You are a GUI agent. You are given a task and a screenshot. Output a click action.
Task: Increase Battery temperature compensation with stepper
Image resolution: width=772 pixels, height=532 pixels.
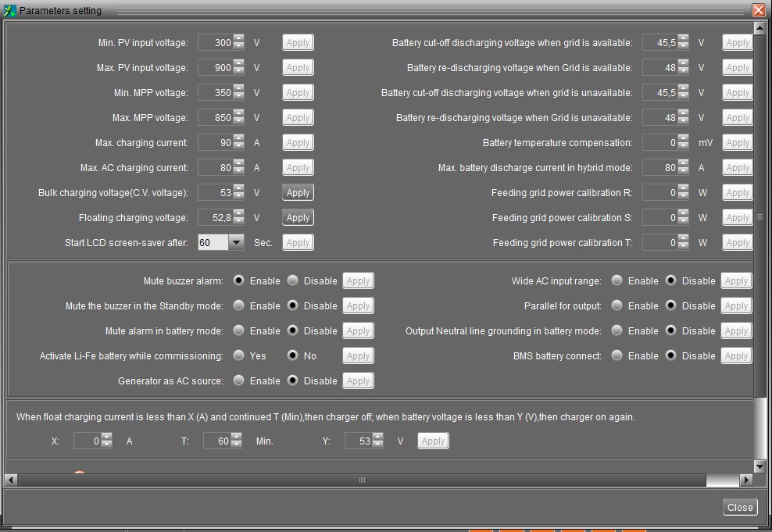(x=684, y=139)
